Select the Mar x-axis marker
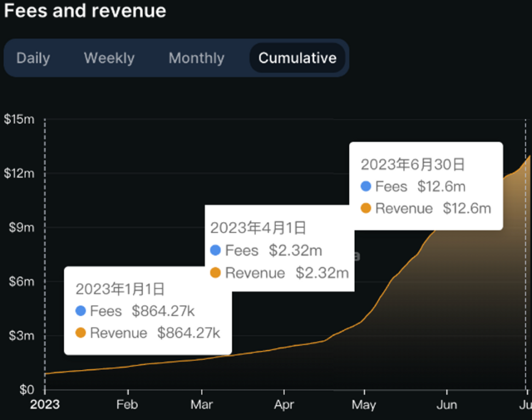Screen dimensions: 532x420 pos(202,406)
